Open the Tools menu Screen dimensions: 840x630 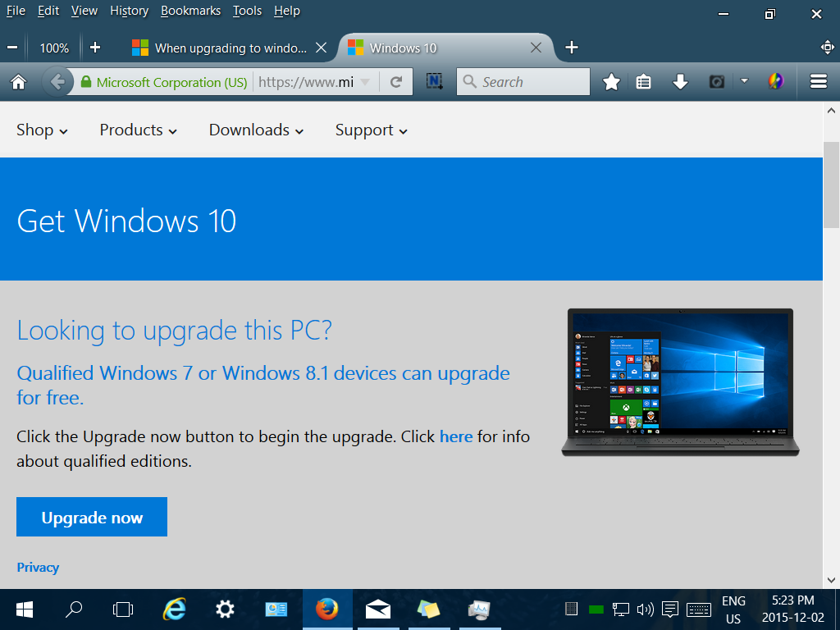point(247,11)
